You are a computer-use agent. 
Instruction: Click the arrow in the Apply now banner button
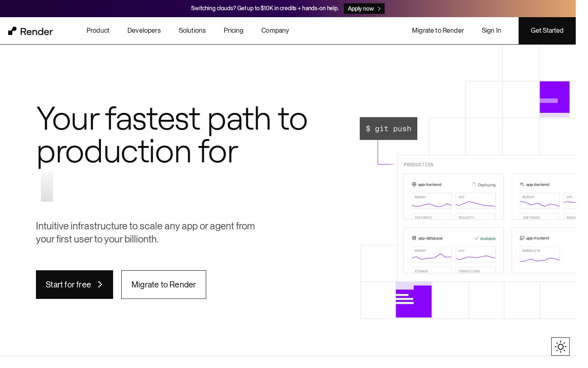[x=379, y=9]
